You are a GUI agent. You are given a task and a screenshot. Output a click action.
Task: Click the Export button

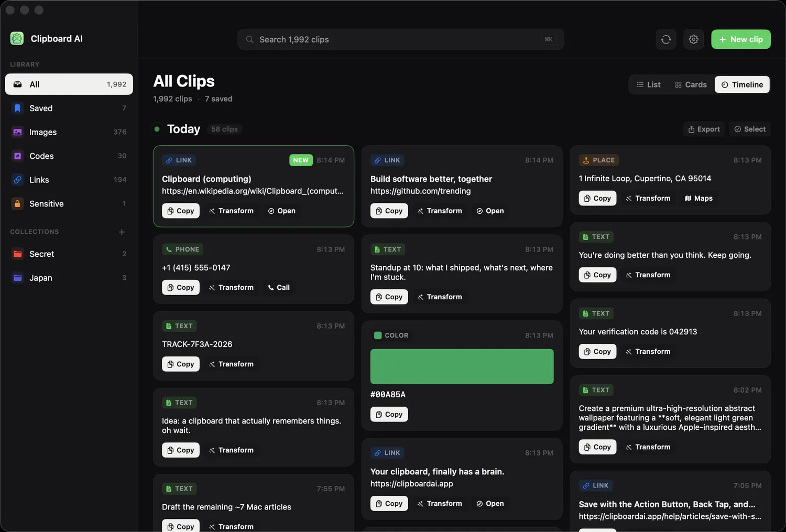[x=704, y=129]
